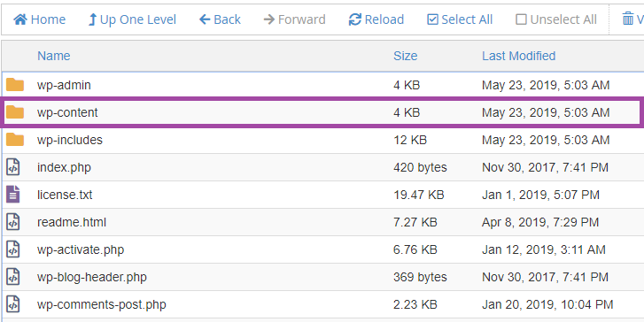Image resolution: width=644 pixels, height=322 pixels.
Task: Click the trash icon in the toolbar
Action: pos(627,19)
